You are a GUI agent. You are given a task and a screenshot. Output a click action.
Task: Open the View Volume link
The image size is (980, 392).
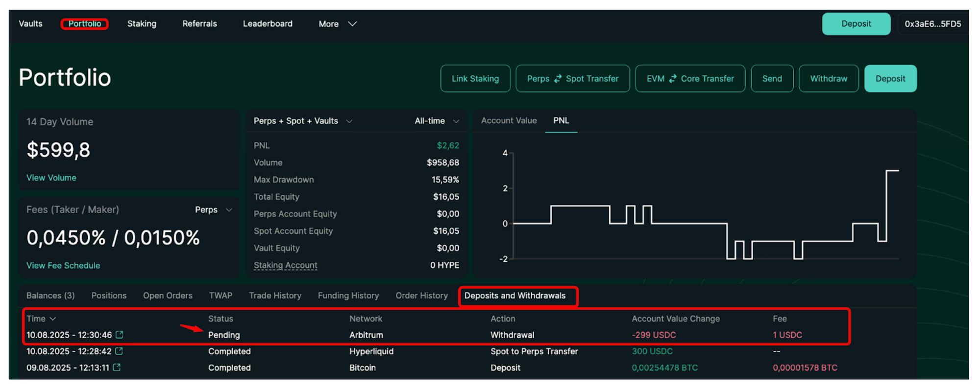pos(51,178)
